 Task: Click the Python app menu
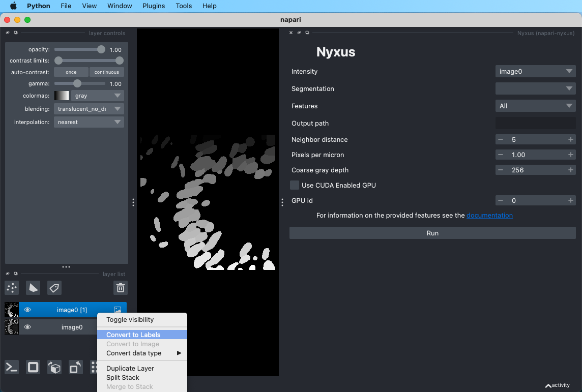pos(39,6)
